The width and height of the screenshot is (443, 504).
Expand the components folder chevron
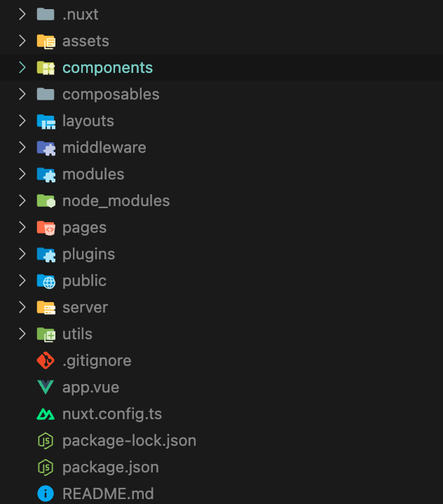coord(22,68)
